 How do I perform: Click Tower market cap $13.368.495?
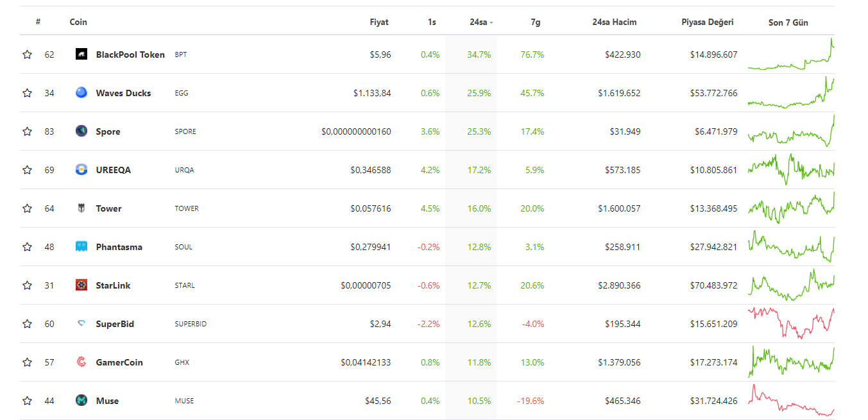[713, 208]
